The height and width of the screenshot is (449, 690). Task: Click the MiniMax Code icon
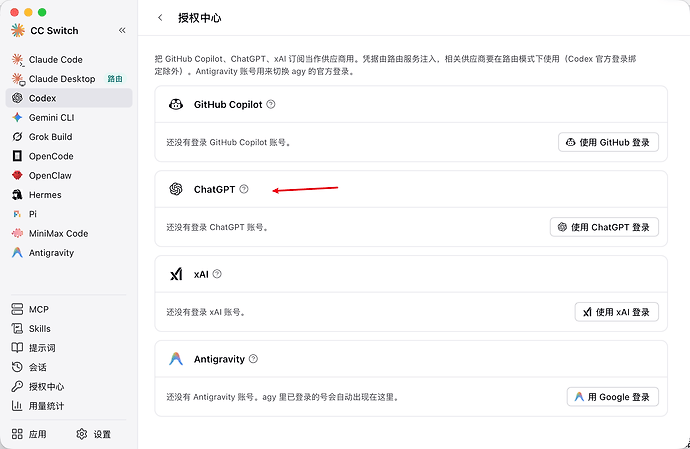(x=17, y=233)
